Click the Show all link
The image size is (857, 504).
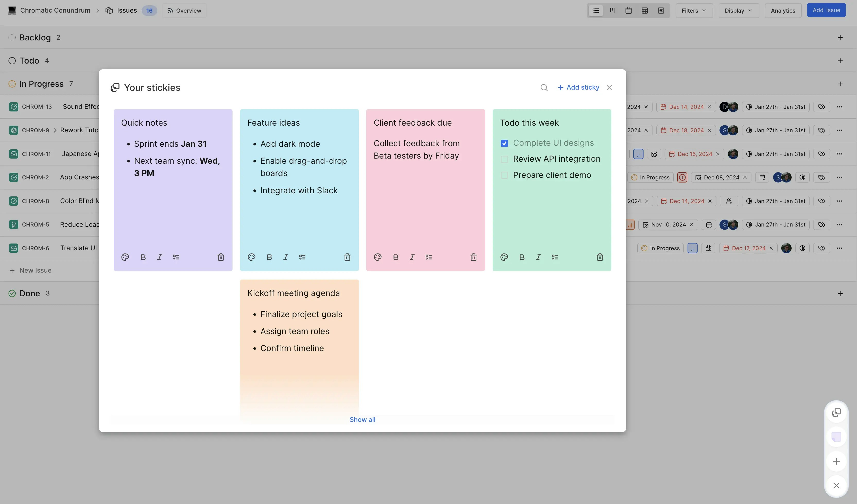pos(362,420)
